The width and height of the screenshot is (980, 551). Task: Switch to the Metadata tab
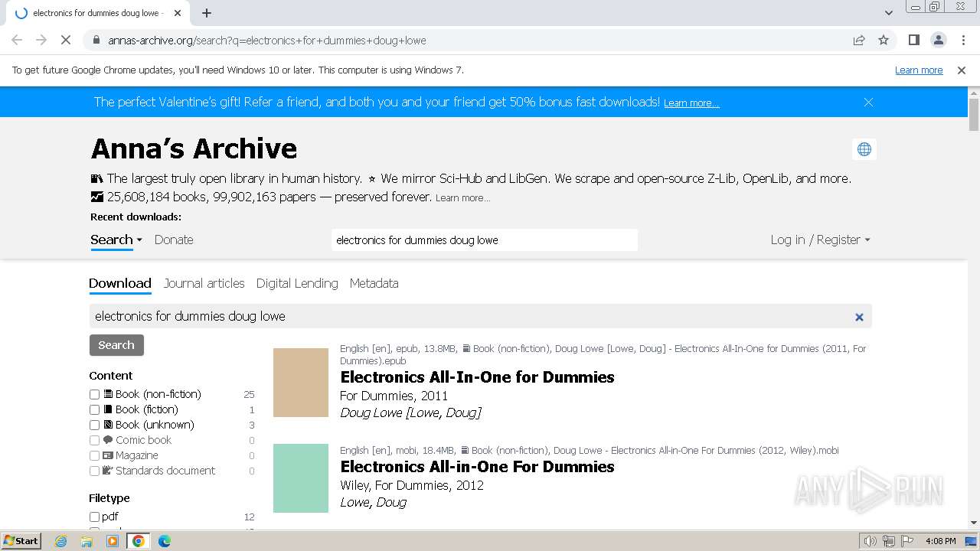point(374,283)
